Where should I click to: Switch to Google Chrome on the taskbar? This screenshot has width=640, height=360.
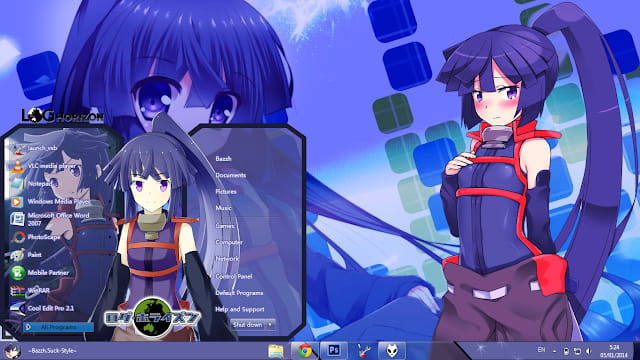coord(304,351)
